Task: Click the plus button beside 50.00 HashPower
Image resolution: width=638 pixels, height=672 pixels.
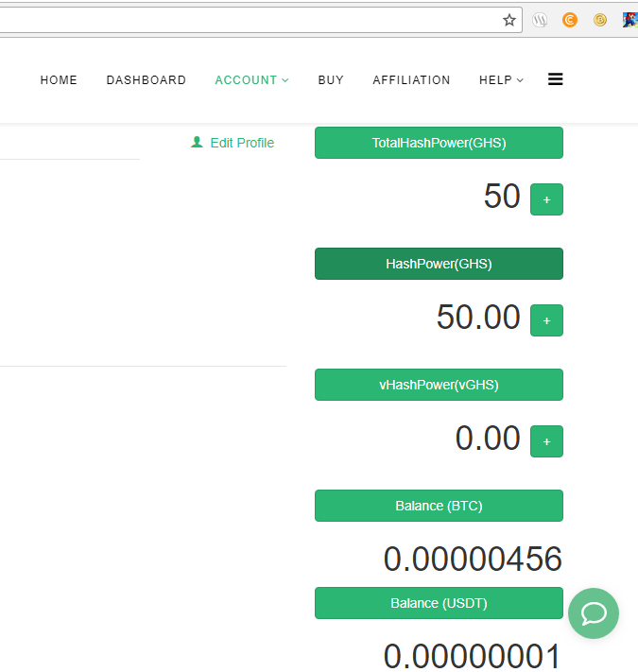Action: (x=546, y=320)
